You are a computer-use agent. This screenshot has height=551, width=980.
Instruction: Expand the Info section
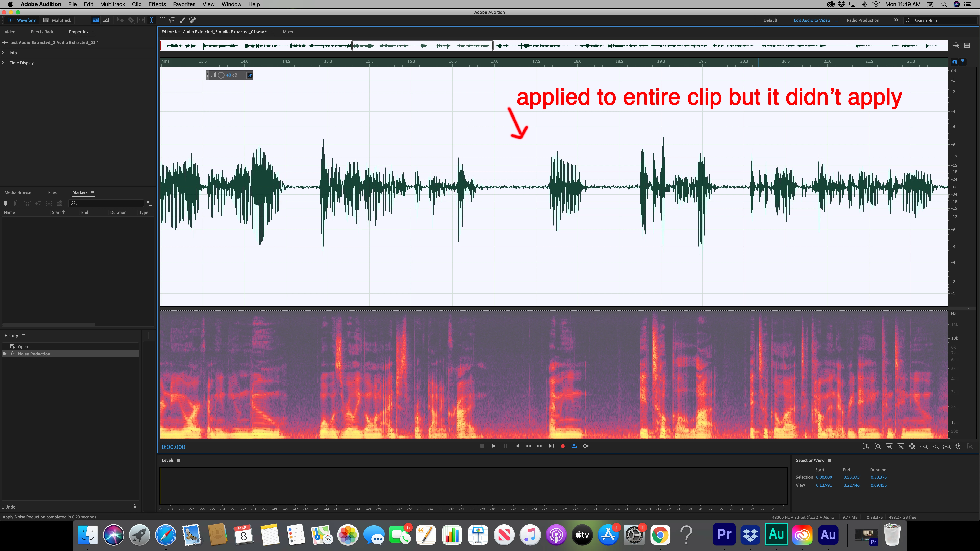[x=13, y=53]
